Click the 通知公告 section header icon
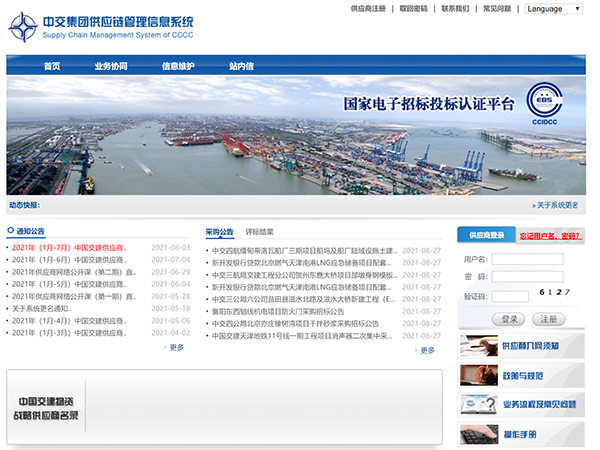600x450 pixels. click(11, 231)
